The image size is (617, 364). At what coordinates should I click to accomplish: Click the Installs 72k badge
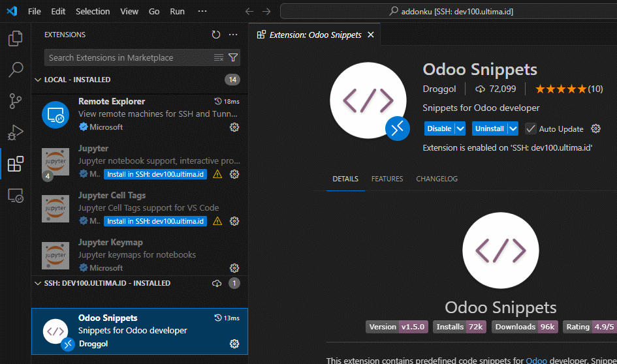(x=460, y=327)
